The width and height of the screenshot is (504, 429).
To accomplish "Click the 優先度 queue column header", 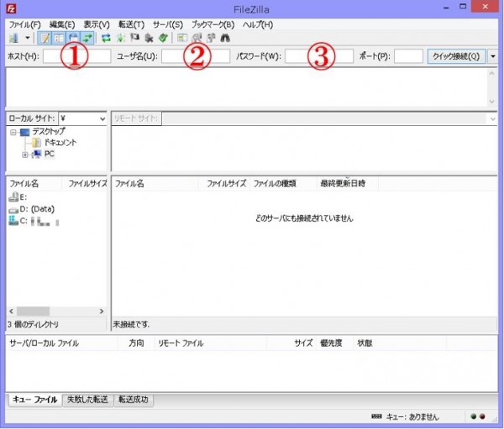I will point(334,343).
